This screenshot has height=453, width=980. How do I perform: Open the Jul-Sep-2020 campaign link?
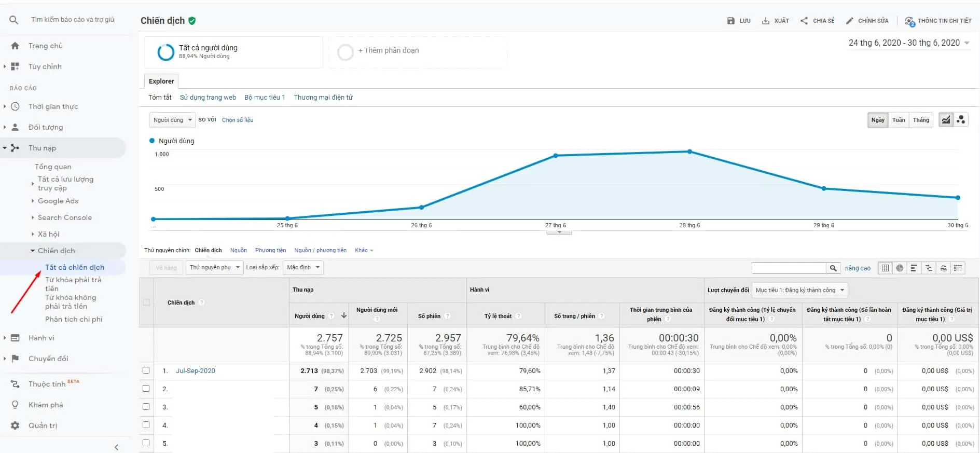click(195, 370)
